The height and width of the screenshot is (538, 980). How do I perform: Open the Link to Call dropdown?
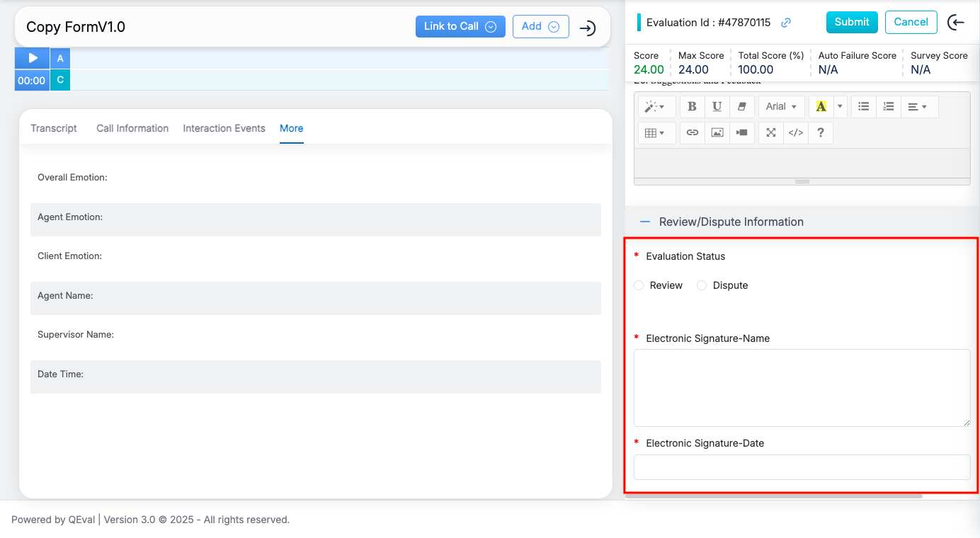(460, 26)
